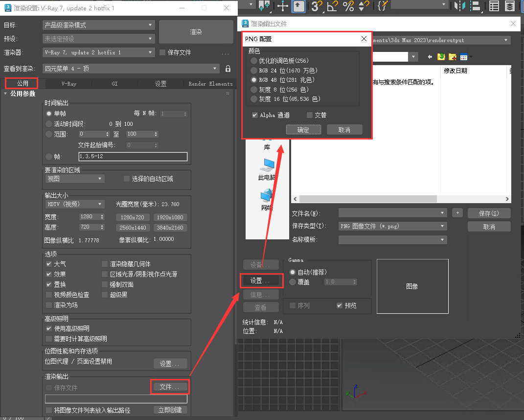Click the lock icon beside view to render
The image size is (524, 420).
228,69
